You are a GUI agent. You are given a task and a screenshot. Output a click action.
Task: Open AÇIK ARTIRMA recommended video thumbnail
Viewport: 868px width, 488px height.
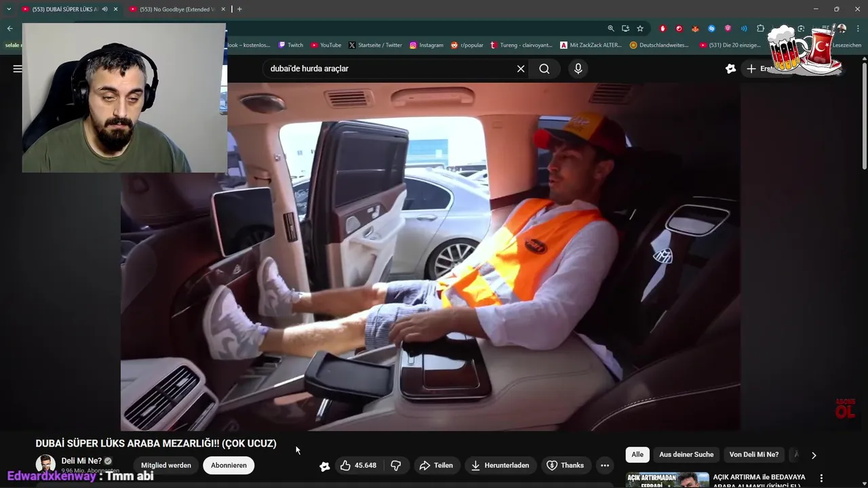(667, 480)
